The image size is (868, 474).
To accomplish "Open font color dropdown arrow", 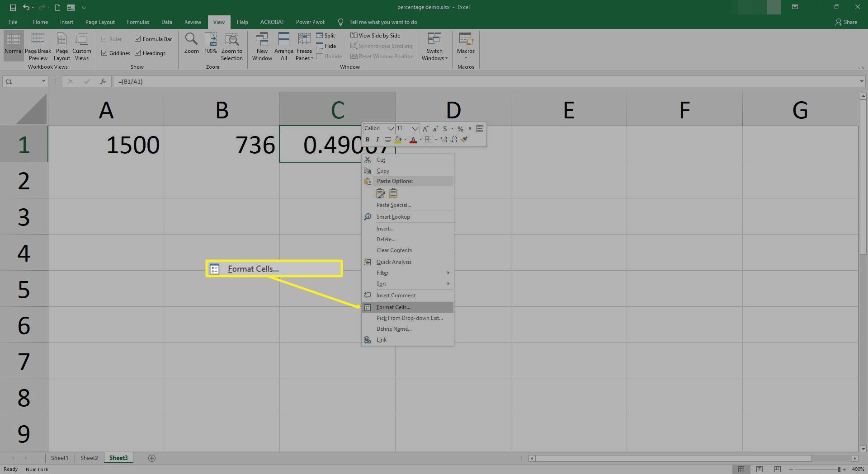I will point(420,140).
